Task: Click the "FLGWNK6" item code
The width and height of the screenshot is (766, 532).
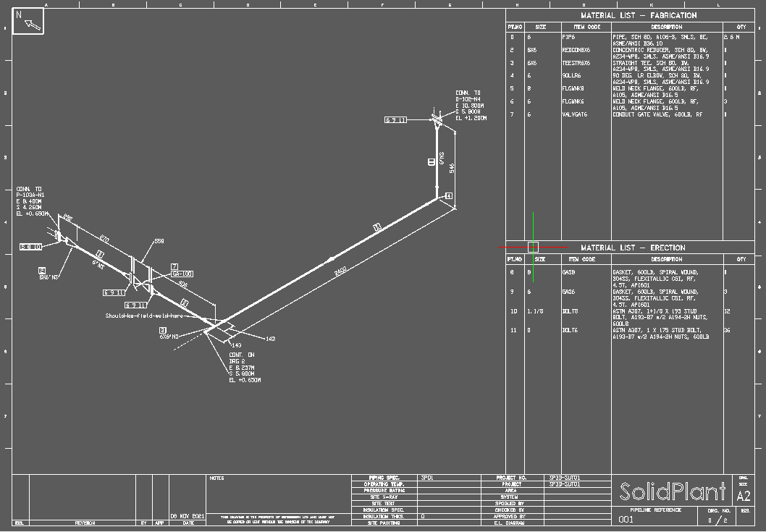Action: coord(573,101)
